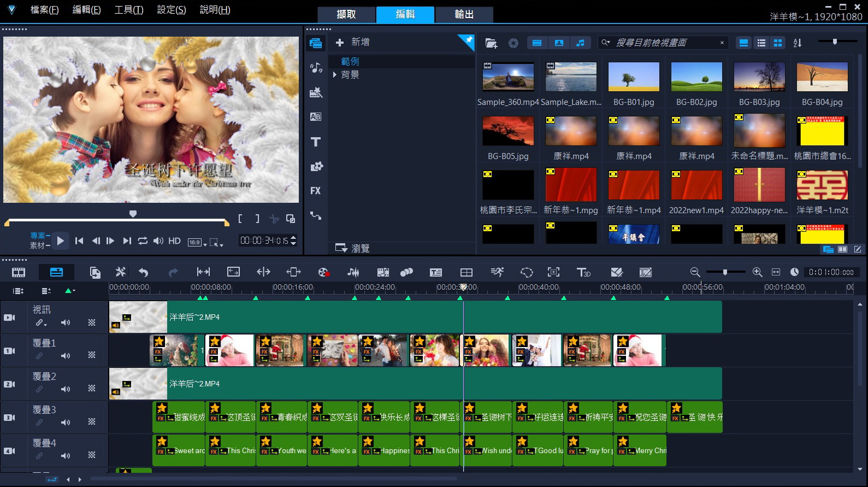The height and width of the screenshot is (487, 868).
Task: Open the split screen template icon
Action: click(467, 272)
